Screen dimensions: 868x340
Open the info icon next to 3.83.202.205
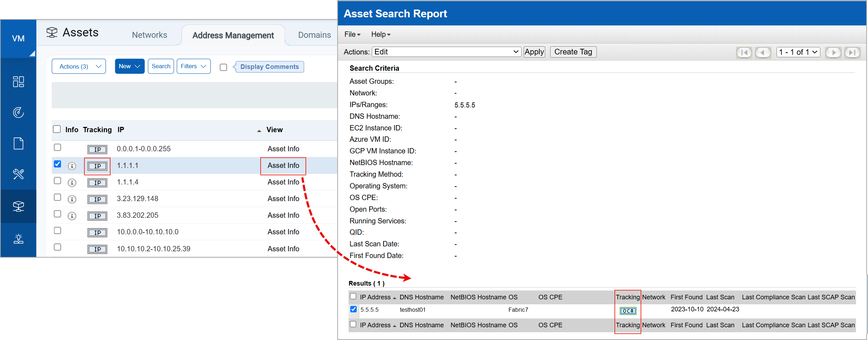[72, 216]
